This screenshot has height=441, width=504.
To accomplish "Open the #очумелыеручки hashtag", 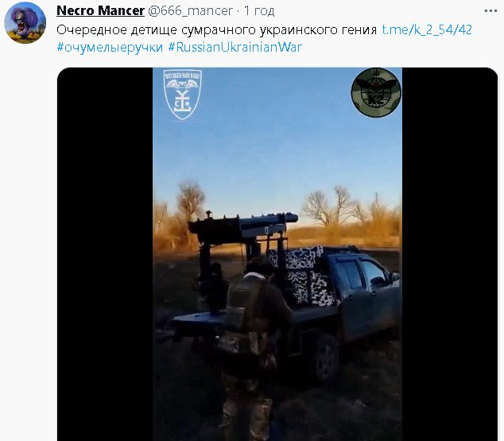I will tap(110, 47).
